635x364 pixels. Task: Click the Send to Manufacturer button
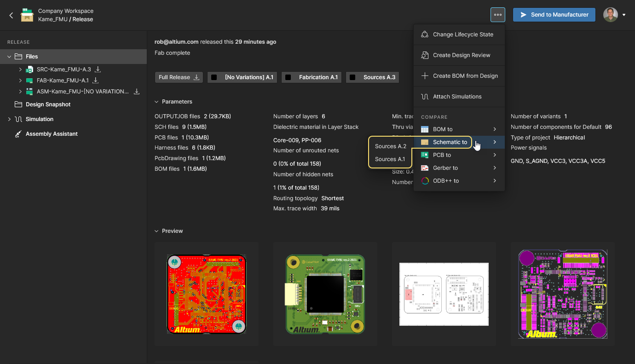pos(554,15)
